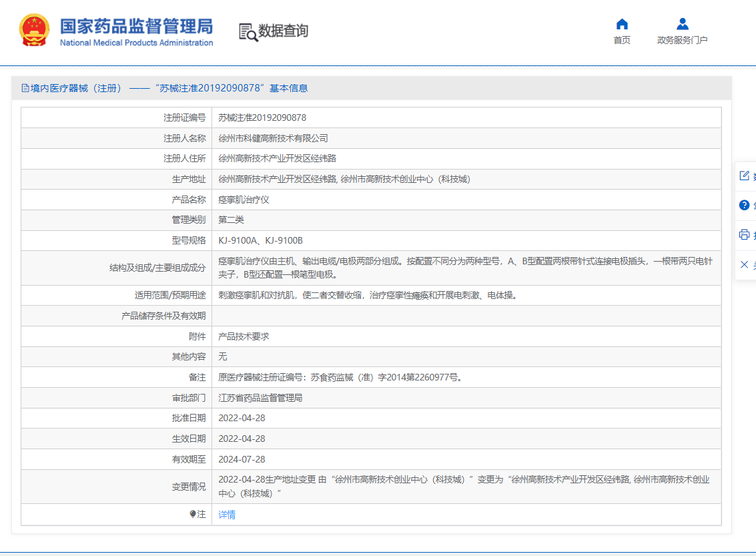Click the edit pencil icon in side panel
The image size is (756, 556).
pos(745,176)
